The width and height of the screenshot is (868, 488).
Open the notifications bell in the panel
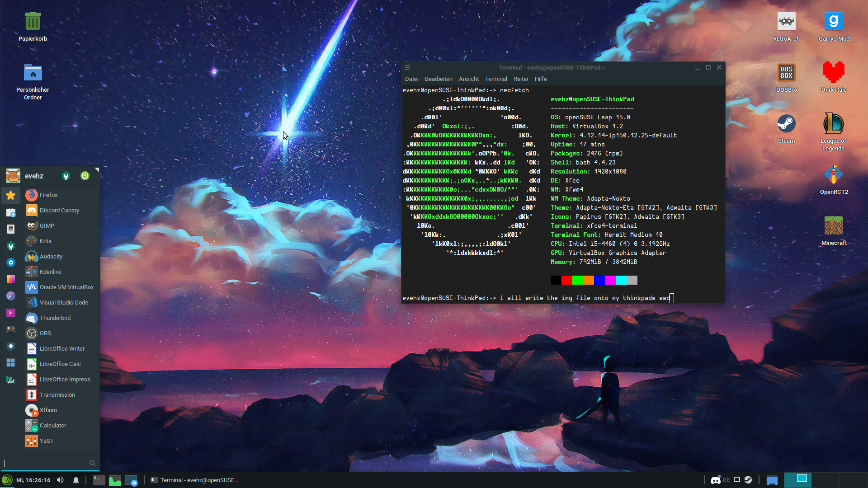pyautogui.click(x=76, y=480)
